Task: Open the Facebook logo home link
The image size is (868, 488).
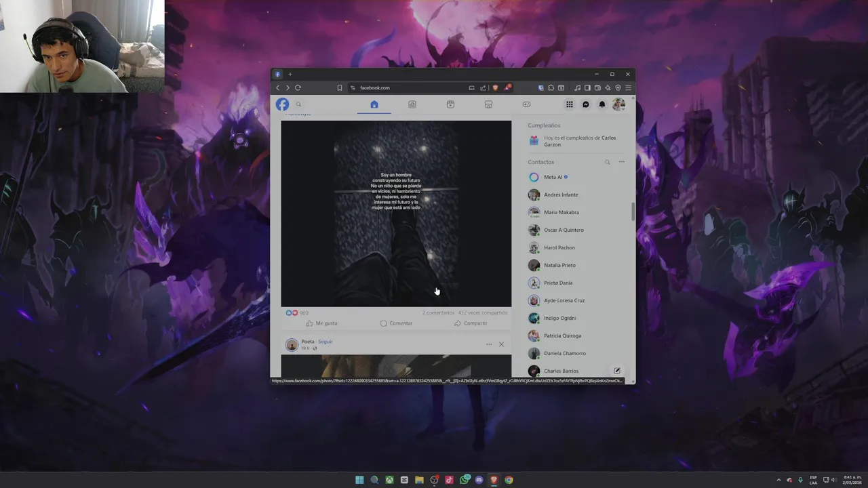Action: 282,104
